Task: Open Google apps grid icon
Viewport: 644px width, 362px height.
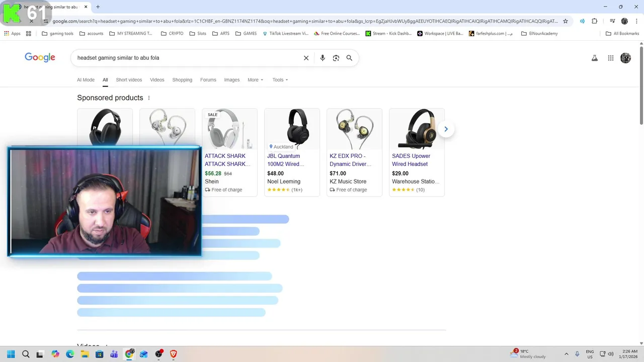Action: pyautogui.click(x=611, y=58)
